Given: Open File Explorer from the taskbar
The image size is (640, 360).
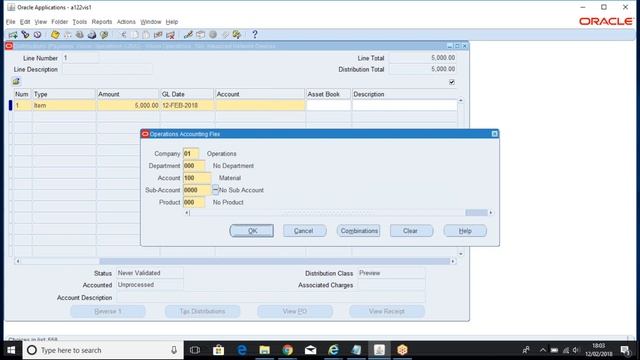Looking at the screenshot, I should 264,350.
